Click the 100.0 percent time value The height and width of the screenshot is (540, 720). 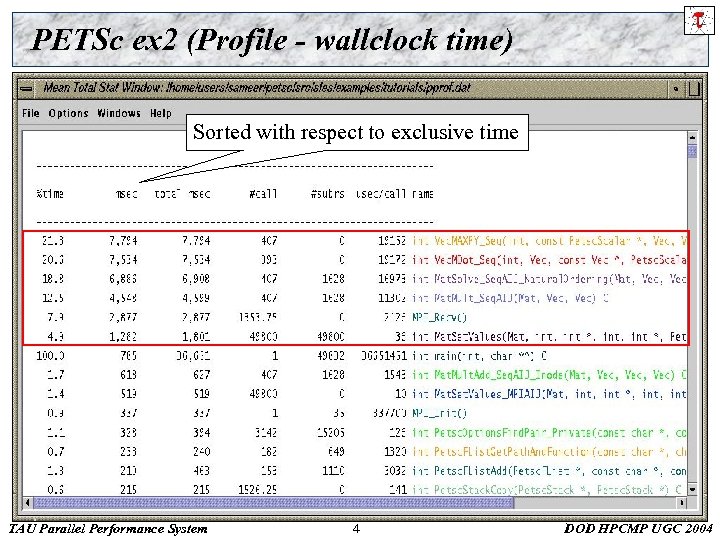(x=51, y=356)
